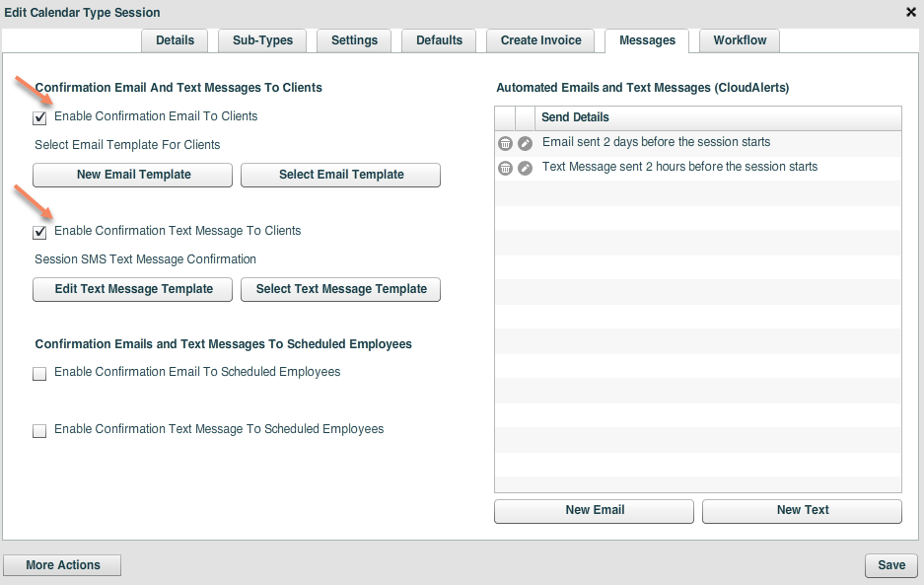Open the Workflow tab
This screenshot has width=924, height=585.
(x=739, y=40)
